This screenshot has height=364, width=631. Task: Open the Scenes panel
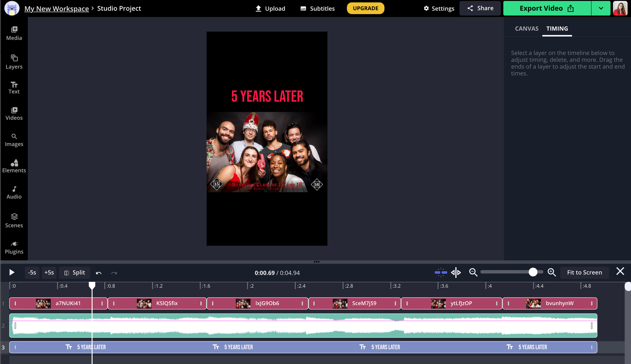coord(14,221)
